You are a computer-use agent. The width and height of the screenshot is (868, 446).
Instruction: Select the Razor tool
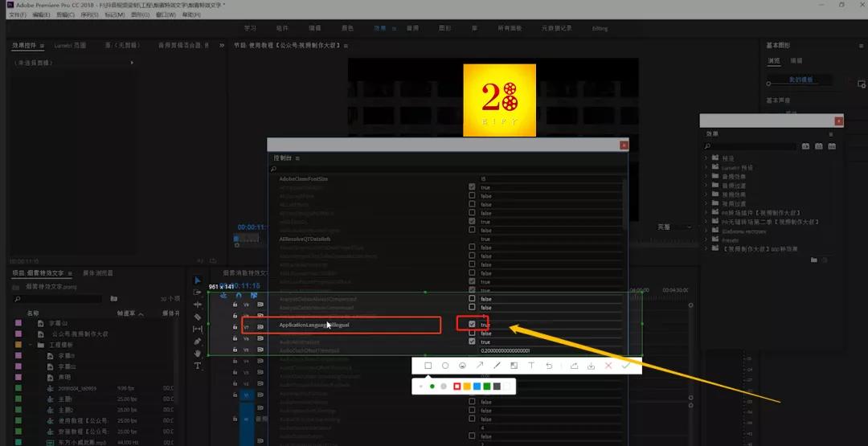coord(198,317)
